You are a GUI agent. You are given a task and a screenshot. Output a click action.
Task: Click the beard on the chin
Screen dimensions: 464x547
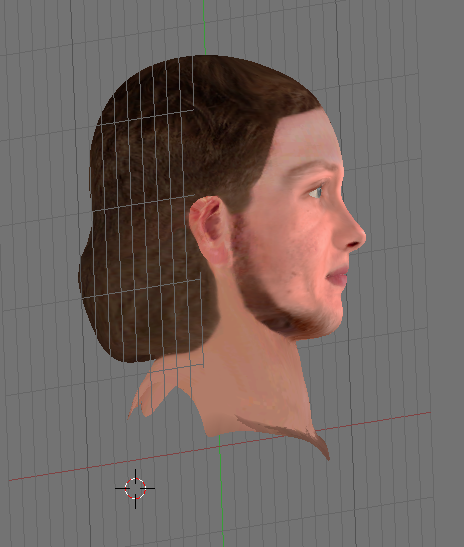[x=300, y=319]
